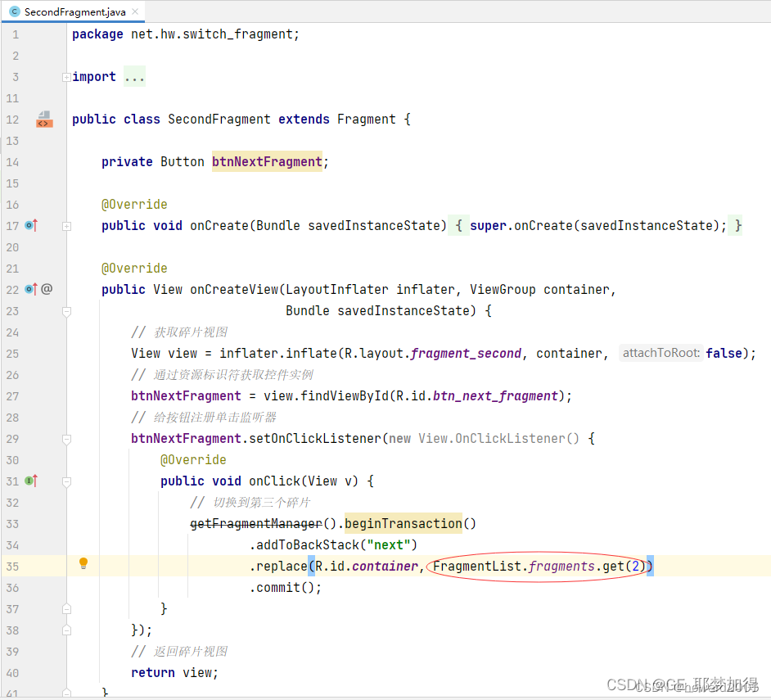Click line number 12 in the gutter
The height and width of the screenshot is (700, 771).
coord(12,120)
